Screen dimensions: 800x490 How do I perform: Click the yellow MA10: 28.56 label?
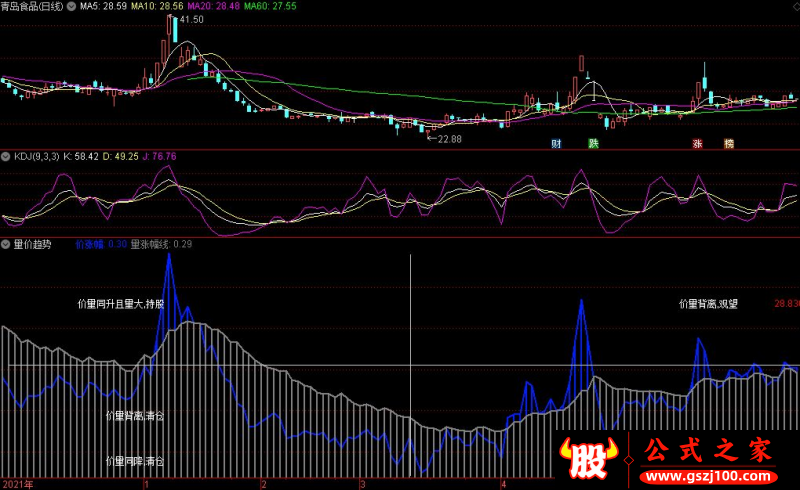tap(157, 6)
